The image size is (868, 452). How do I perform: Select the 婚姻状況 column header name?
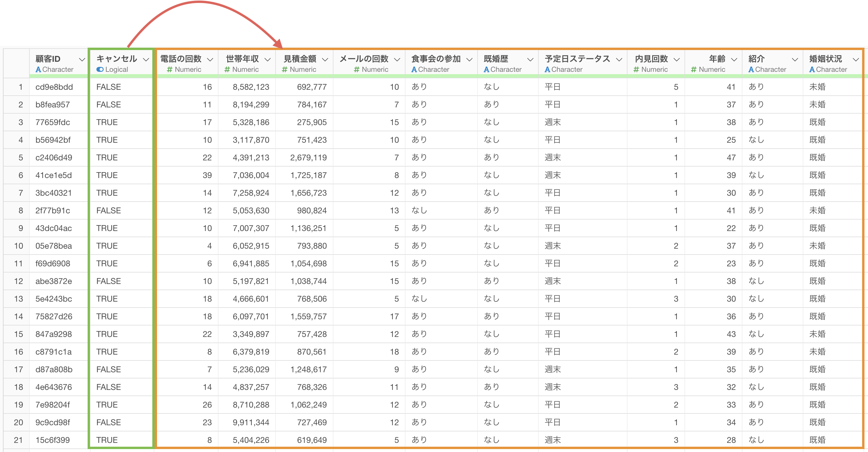pyautogui.click(x=826, y=59)
